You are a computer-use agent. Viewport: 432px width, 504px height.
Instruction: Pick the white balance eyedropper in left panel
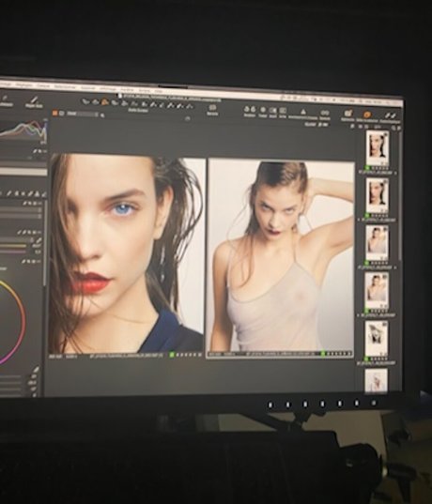[39, 240]
